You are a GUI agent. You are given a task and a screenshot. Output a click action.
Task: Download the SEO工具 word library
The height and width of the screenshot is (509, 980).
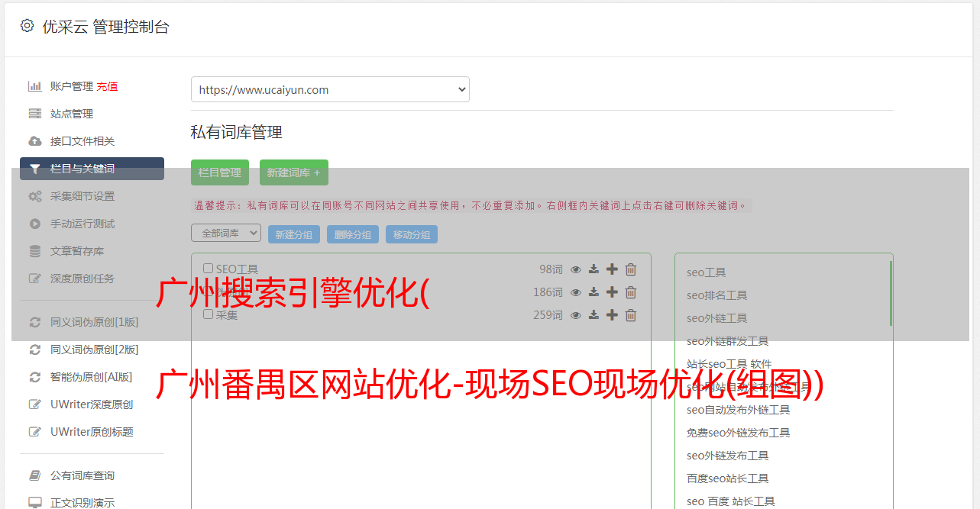click(593, 269)
